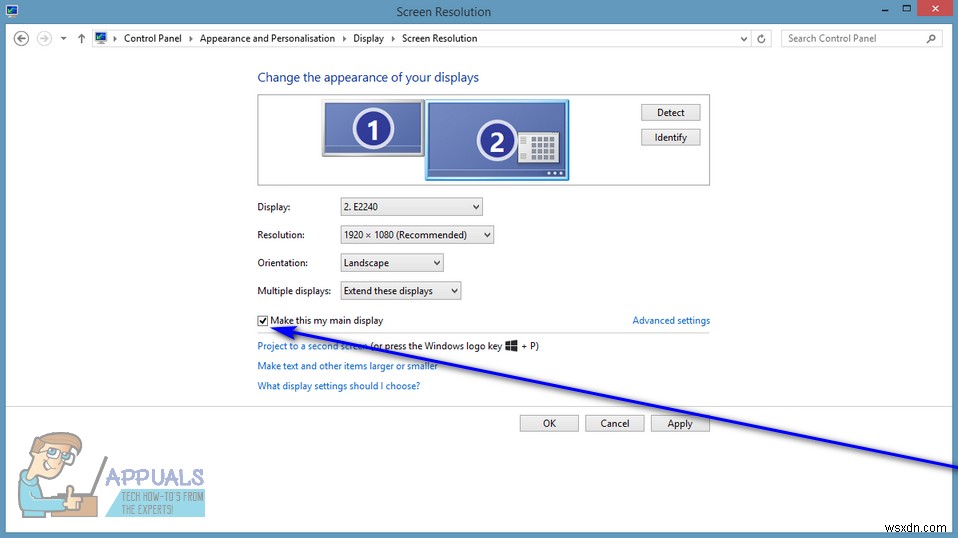Click the Apply button
Viewport: 958px width, 538px height.
tap(680, 423)
